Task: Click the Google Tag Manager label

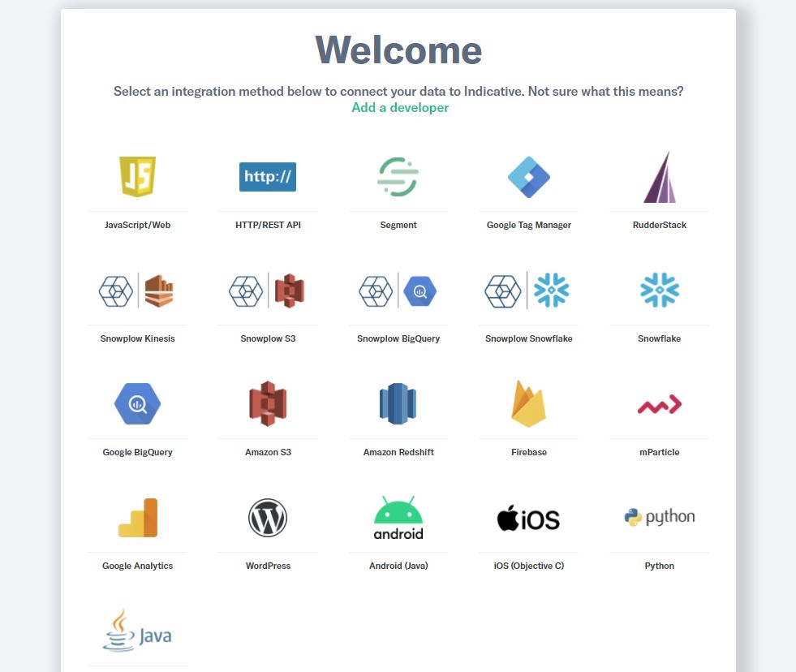Action: [x=529, y=225]
